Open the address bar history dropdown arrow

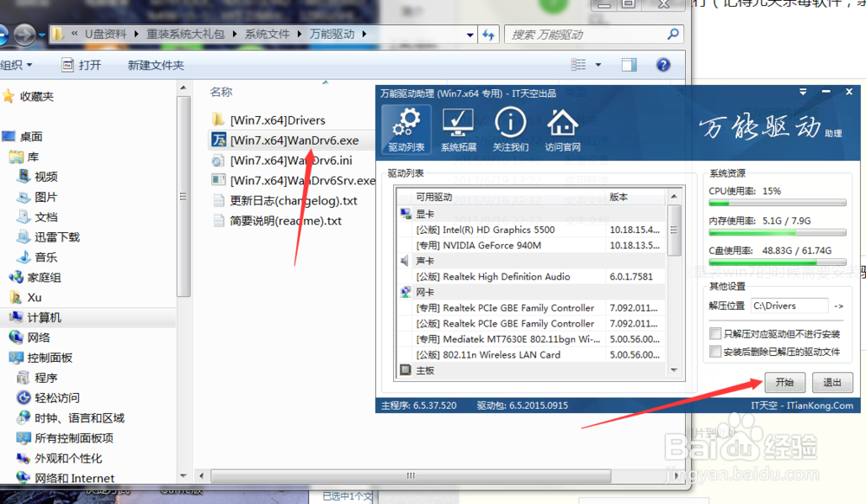pos(470,35)
